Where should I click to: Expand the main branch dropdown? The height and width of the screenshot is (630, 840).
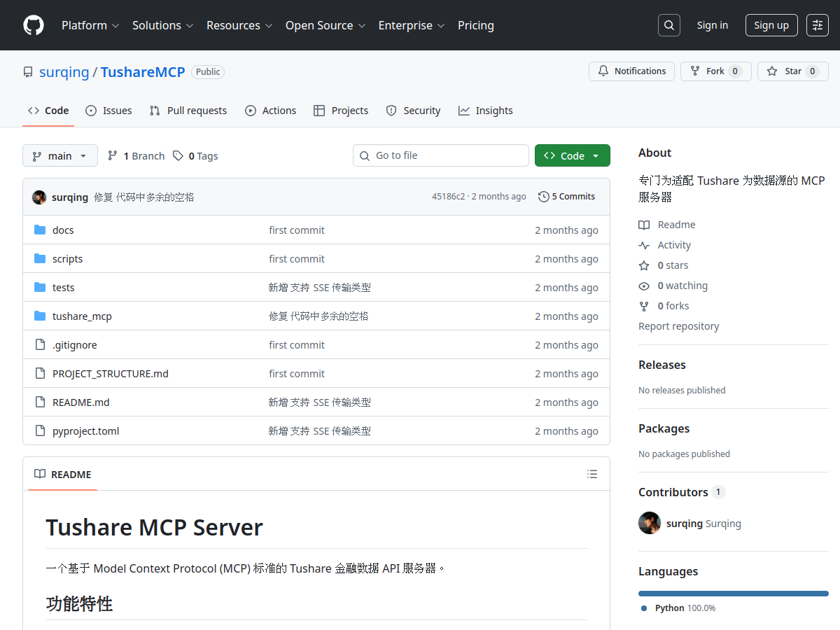[59, 156]
